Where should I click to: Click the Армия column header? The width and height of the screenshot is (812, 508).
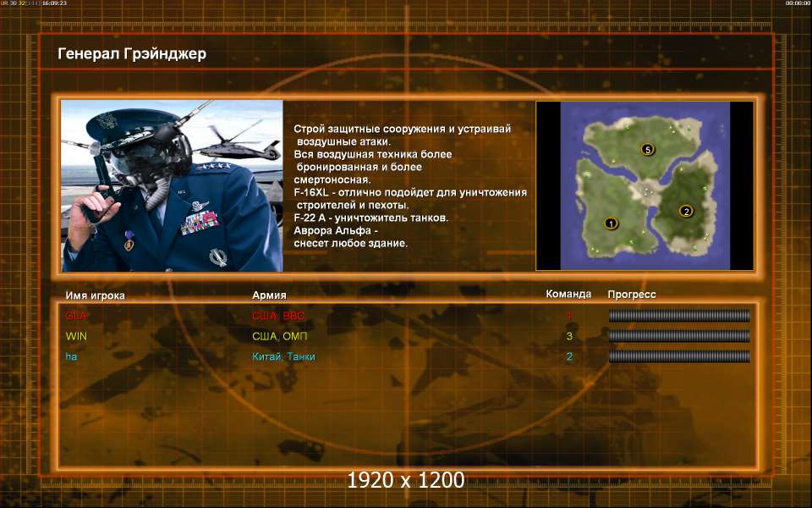click(269, 295)
